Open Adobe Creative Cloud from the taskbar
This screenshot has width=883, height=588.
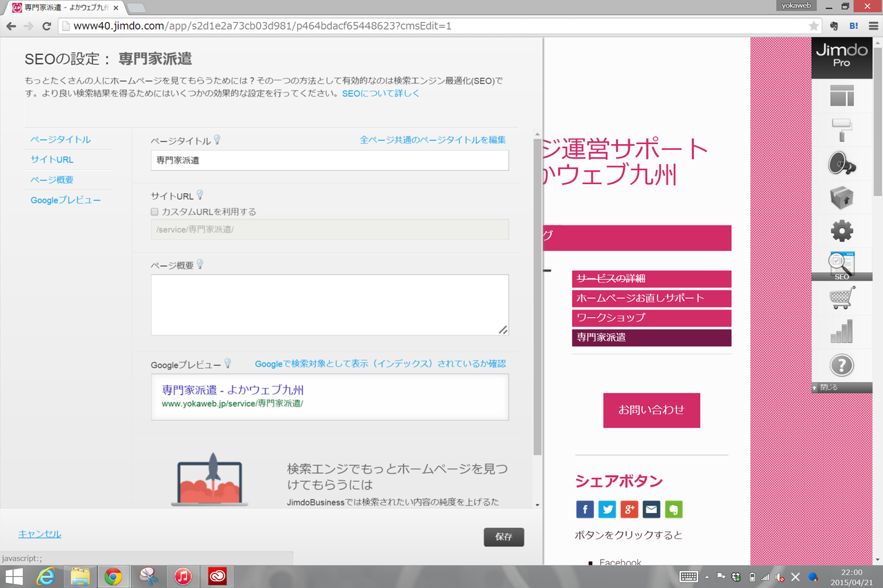coord(217,576)
